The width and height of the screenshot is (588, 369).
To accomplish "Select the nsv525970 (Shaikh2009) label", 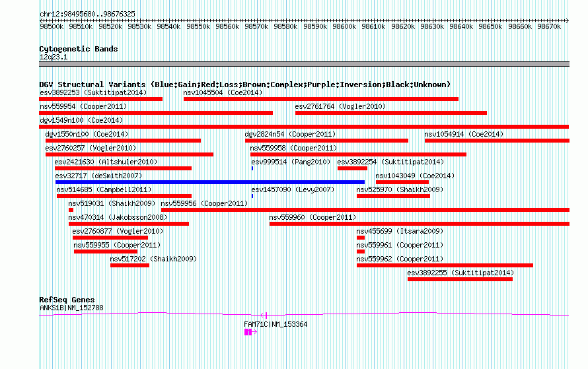I will pyautogui.click(x=400, y=189).
